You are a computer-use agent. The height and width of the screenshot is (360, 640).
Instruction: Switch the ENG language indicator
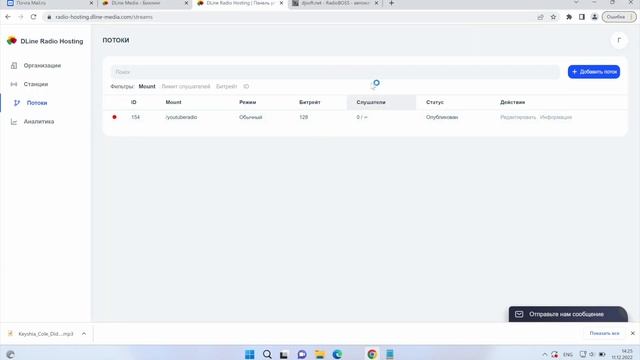coord(568,354)
